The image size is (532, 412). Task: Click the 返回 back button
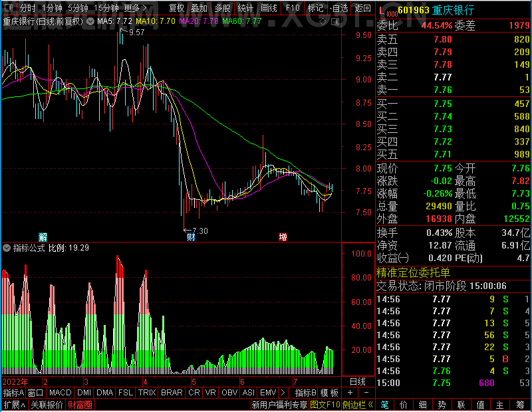point(362,8)
